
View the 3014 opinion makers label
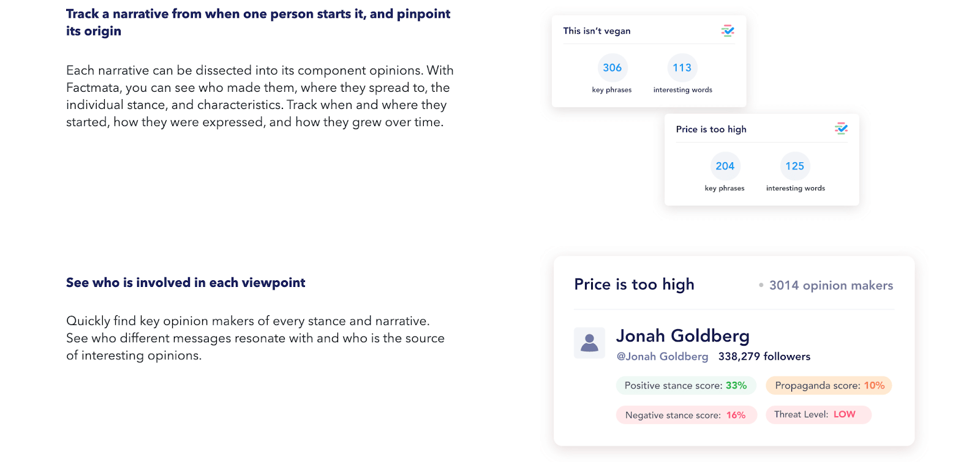831,285
